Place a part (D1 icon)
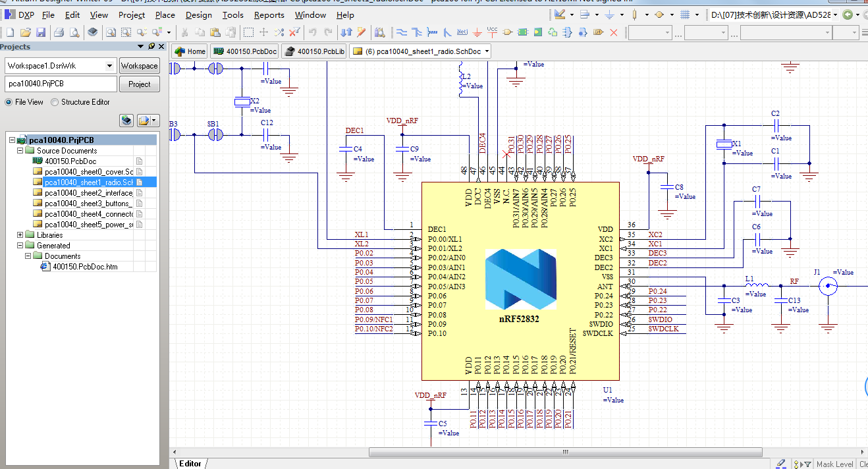 coord(599,32)
